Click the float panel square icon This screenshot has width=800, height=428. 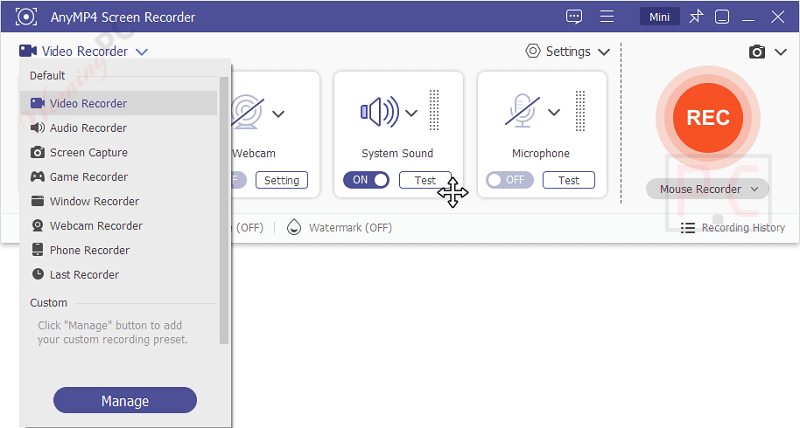[x=721, y=17]
